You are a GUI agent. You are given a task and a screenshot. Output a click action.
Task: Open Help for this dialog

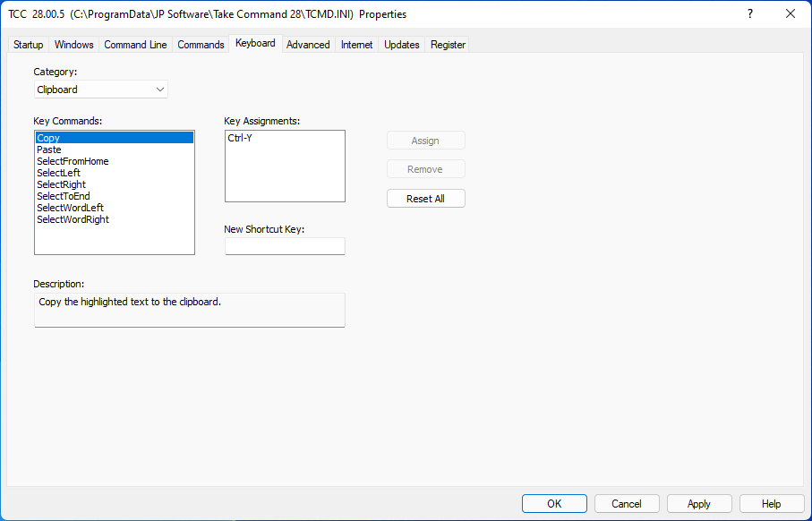(772, 503)
